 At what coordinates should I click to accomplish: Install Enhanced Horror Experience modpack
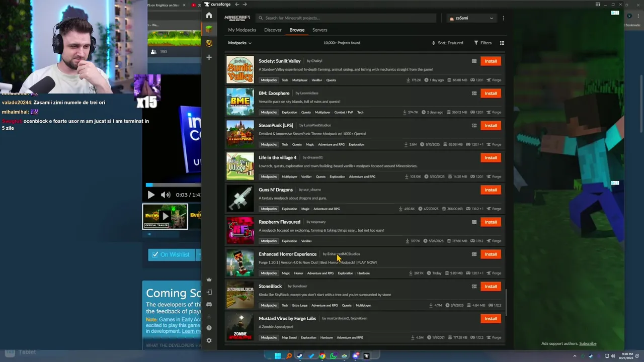pos(491,254)
